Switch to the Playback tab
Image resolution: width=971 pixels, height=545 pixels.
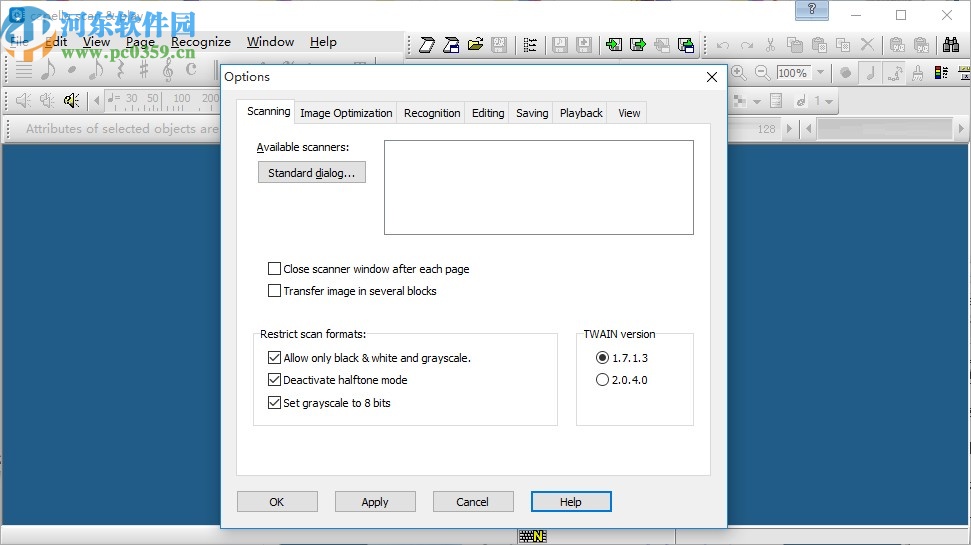(x=581, y=113)
